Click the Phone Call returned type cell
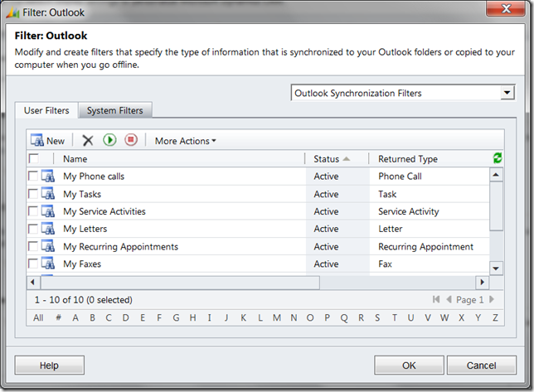 400,177
